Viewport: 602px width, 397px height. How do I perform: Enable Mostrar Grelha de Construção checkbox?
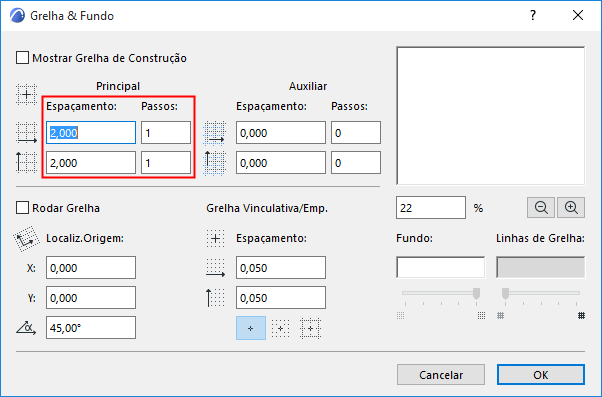coord(22,58)
